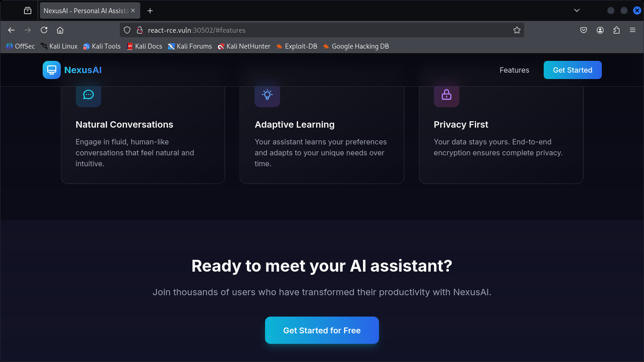Open the Firefox hamburger application menu

point(633,30)
